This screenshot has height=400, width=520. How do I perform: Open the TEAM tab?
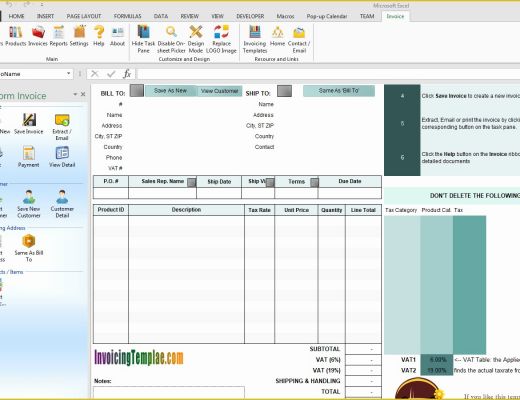tap(367, 16)
